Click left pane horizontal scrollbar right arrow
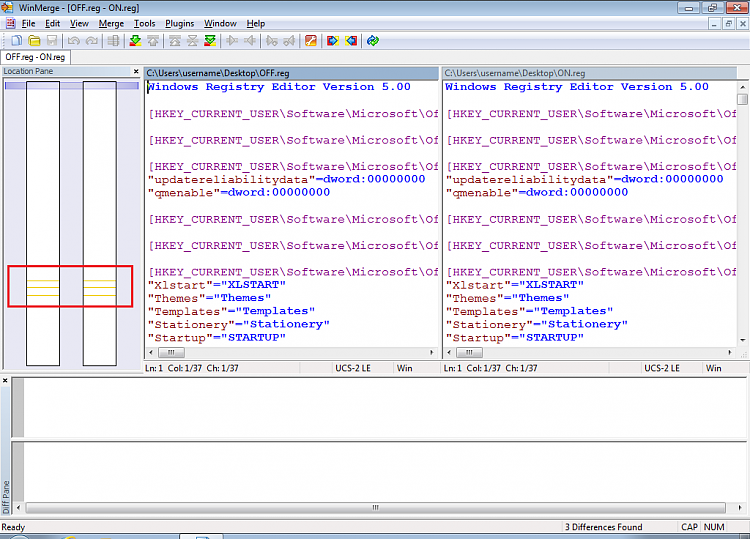This screenshot has height=539, width=750. 431,352
